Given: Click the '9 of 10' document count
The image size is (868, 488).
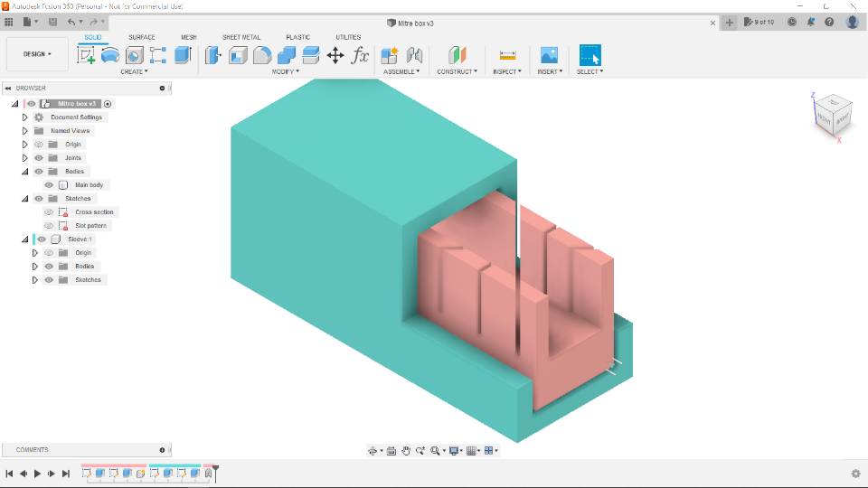Looking at the screenshot, I should [x=759, y=22].
